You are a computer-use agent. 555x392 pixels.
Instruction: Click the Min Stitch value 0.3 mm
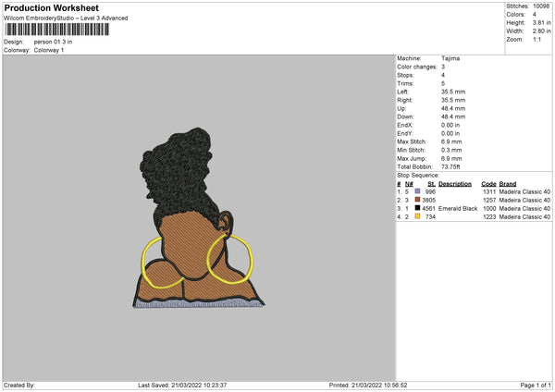pos(451,150)
